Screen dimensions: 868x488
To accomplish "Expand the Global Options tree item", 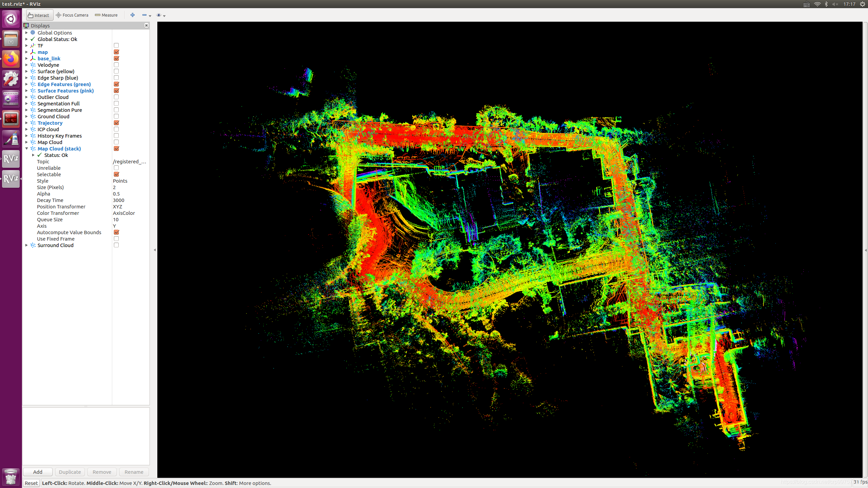I will pyautogui.click(x=26, y=33).
